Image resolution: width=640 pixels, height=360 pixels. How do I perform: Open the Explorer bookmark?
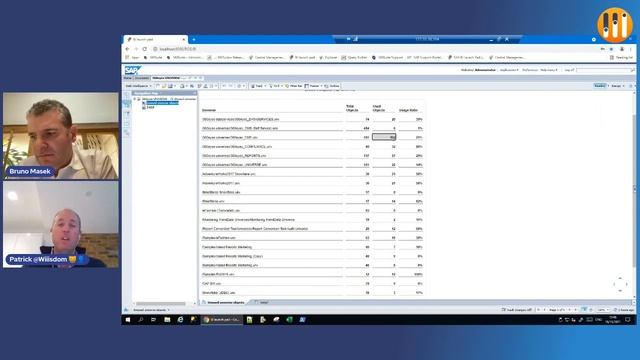click(x=328, y=58)
